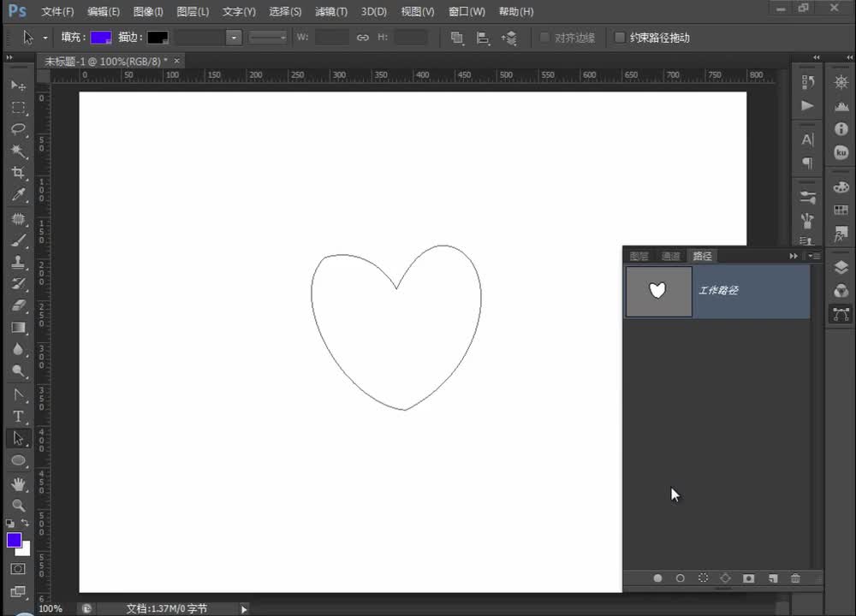Open 窗口(W) menu
Image resolution: width=856 pixels, height=616 pixels.
pyautogui.click(x=467, y=11)
